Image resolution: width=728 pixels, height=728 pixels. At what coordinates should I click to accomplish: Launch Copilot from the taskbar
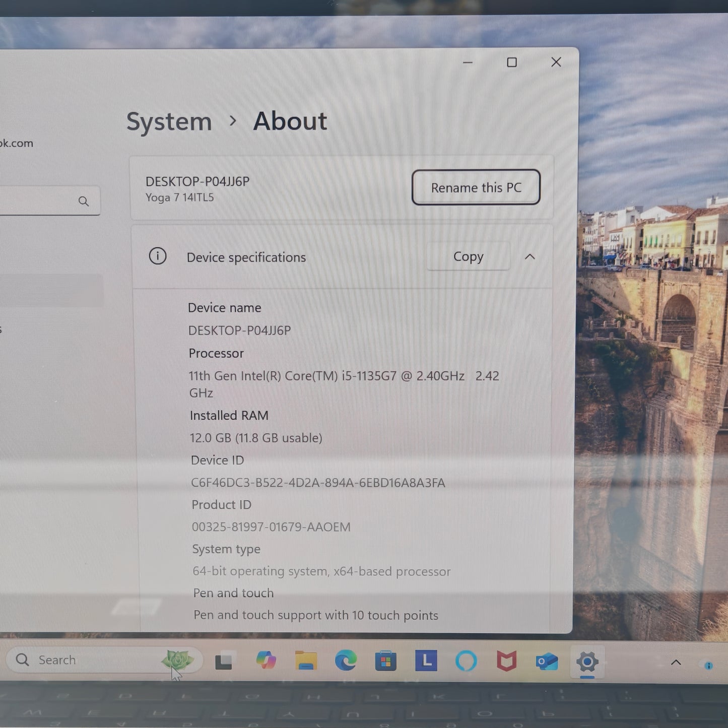pyautogui.click(x=266, y=660)
